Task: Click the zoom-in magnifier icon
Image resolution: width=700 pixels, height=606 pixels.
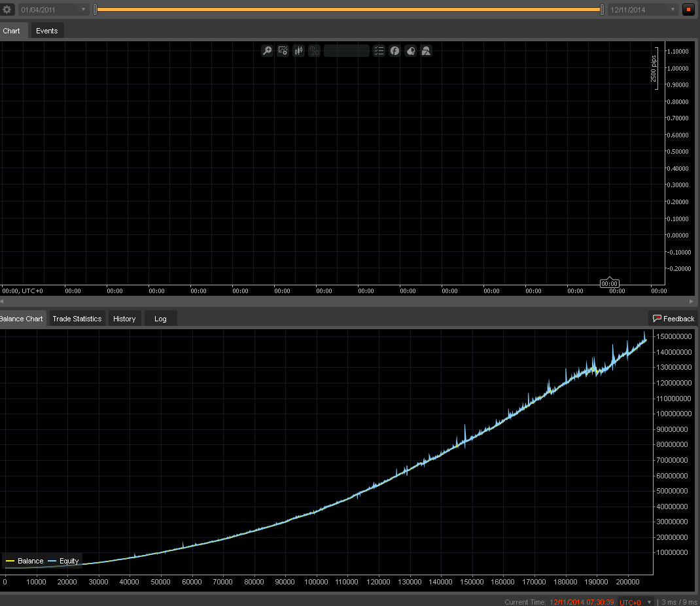Action: pos(267,51)
